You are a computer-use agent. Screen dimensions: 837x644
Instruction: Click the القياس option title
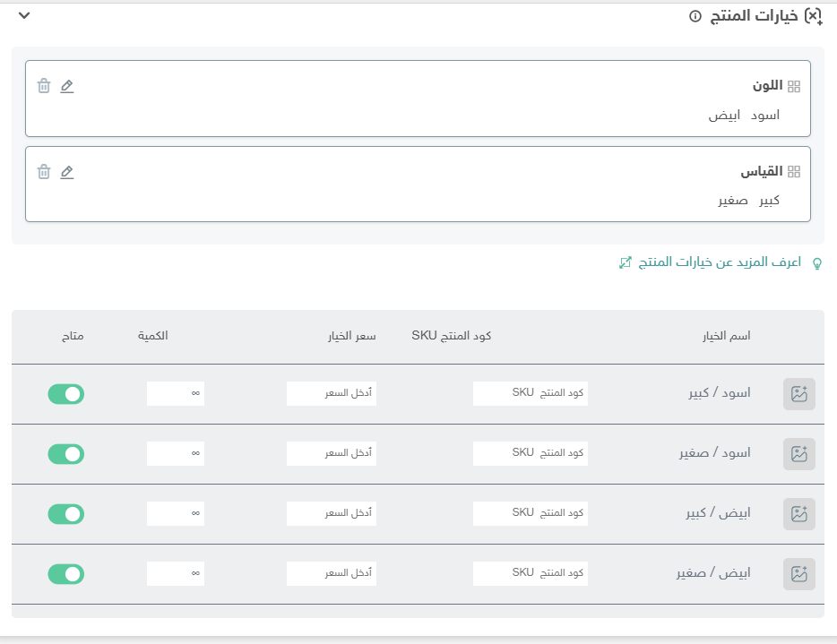(762, 172)
